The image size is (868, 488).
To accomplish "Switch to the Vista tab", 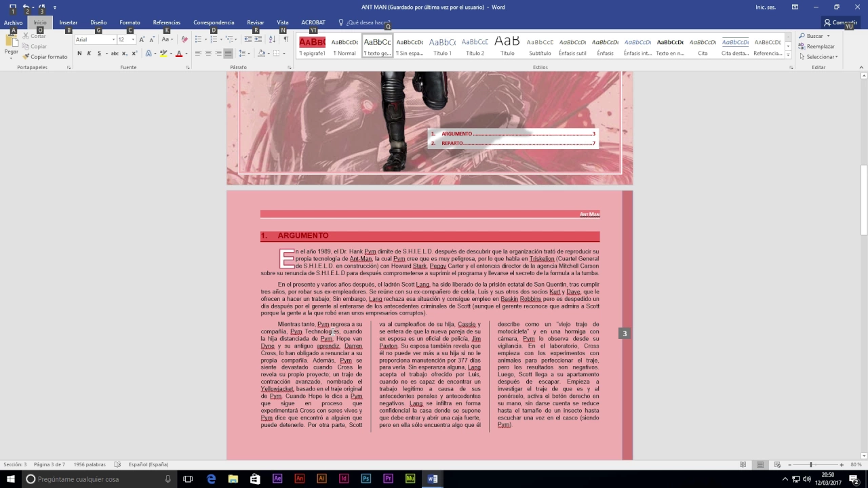I will (x=283, y=22).
